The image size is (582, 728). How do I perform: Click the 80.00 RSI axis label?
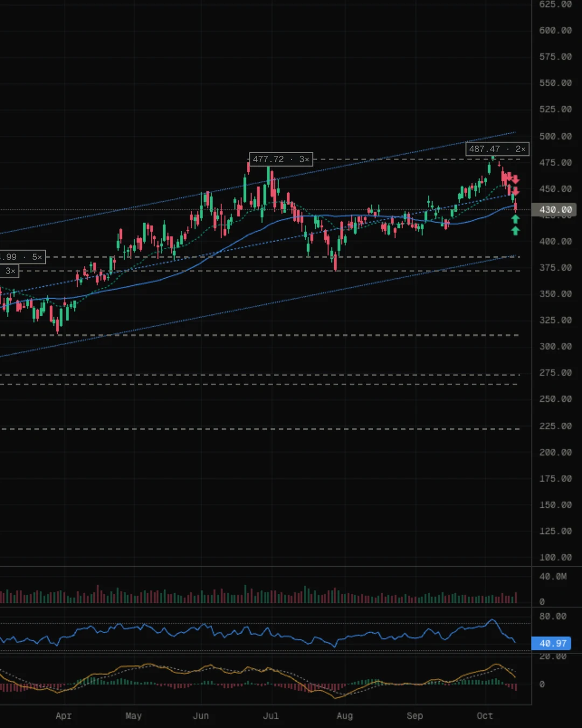[x=553, y=616]
